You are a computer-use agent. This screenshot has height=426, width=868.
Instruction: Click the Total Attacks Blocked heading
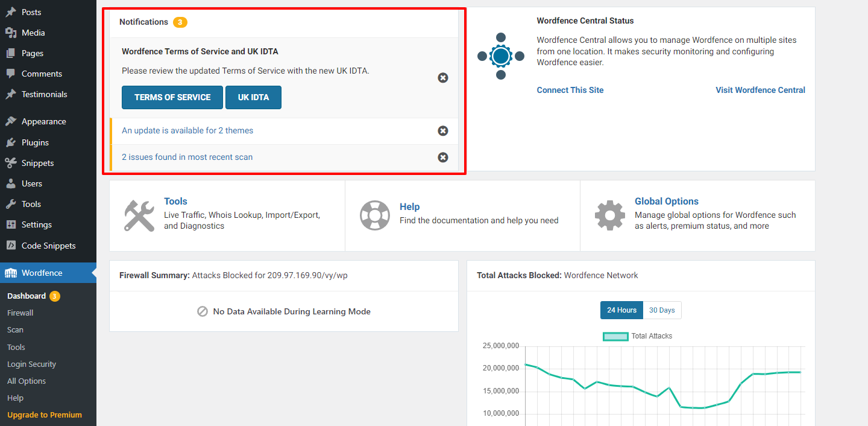click(519, 275)
